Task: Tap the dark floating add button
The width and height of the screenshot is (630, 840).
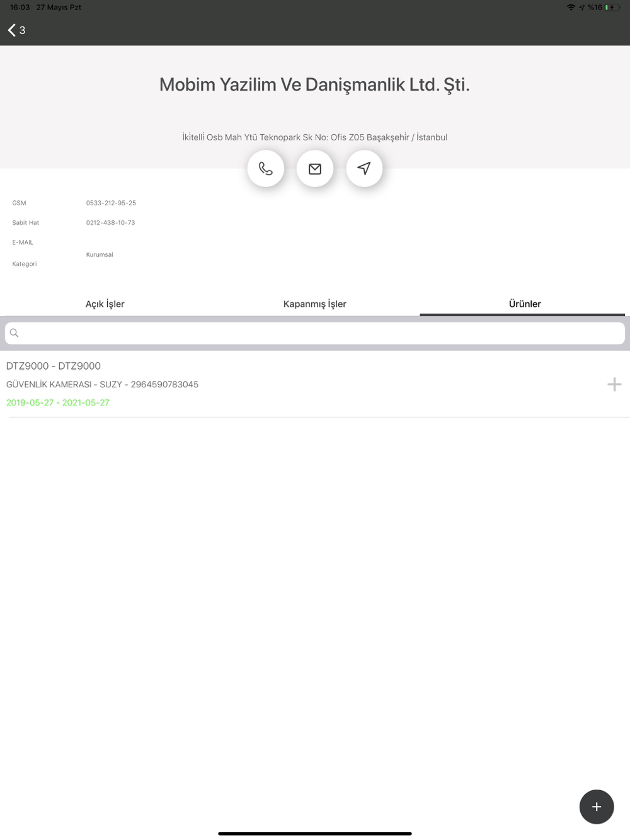Action: 597,807
